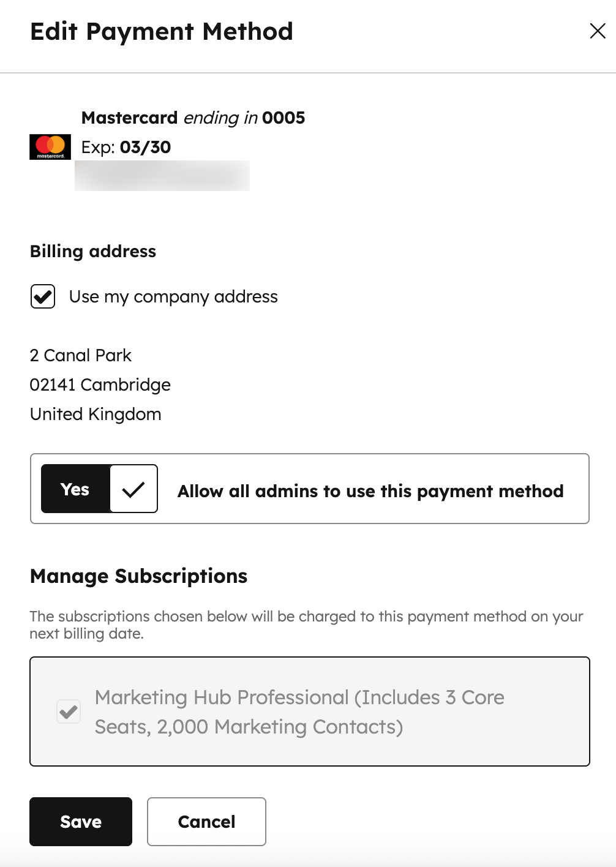Open the Manage Subscriptions section
Screen dimensions: 616x867
pyautogui.click(x=138, y=576)
